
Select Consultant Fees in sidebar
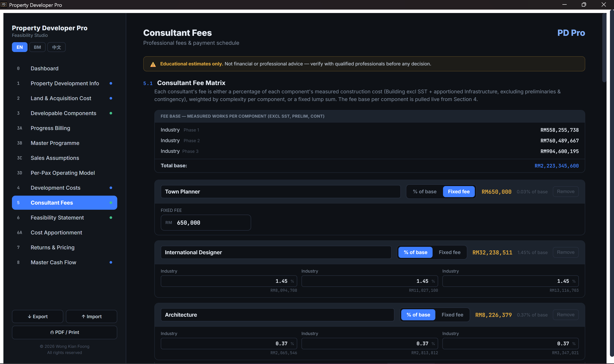(65, 203)
